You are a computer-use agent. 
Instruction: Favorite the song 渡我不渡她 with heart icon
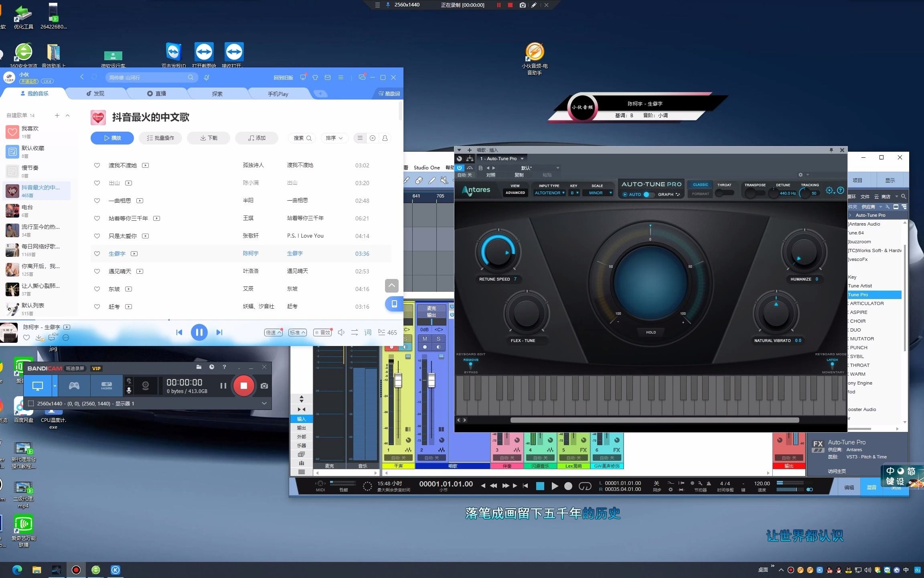(97, 165)
